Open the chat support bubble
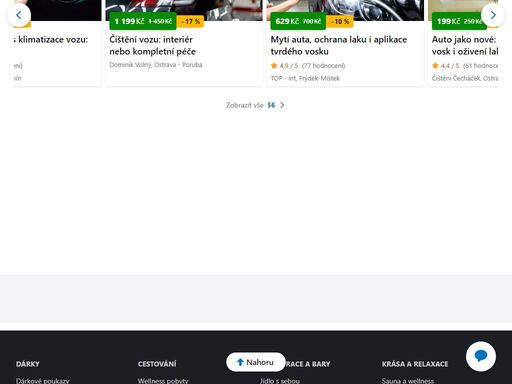 coord(481,356)
